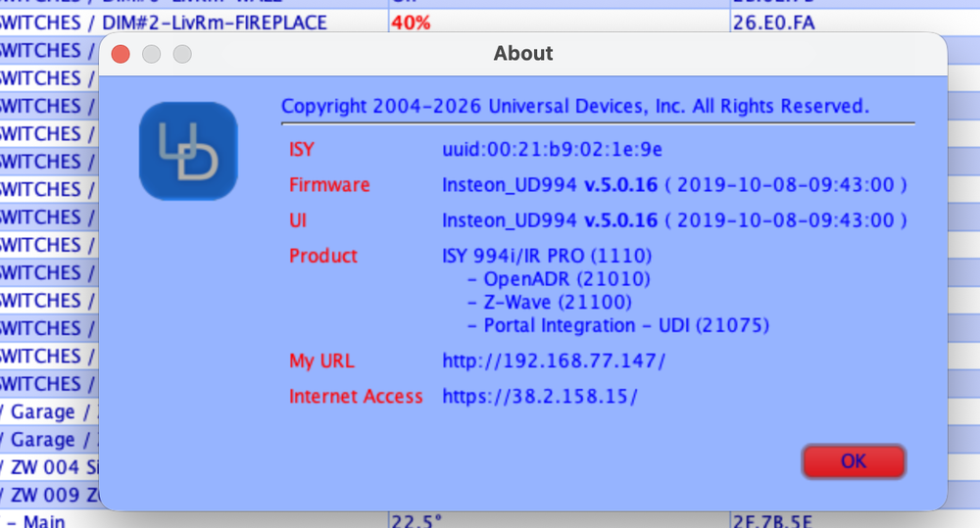The image size is (980, 528).
Task: Select the ZW 004 row in main window
Action: coord(49,467)
